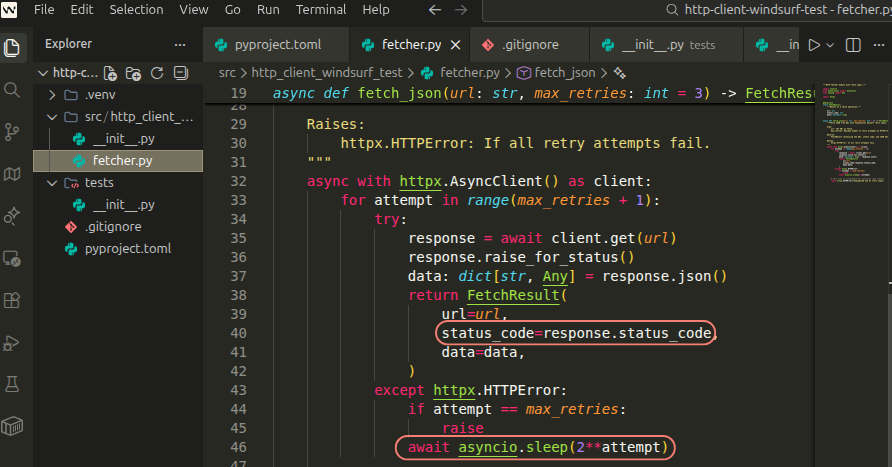Image resolution: width=892 pixels, height=467 pixels.
Task: Click the code minimap overview
Action: (x=854, y=134)
